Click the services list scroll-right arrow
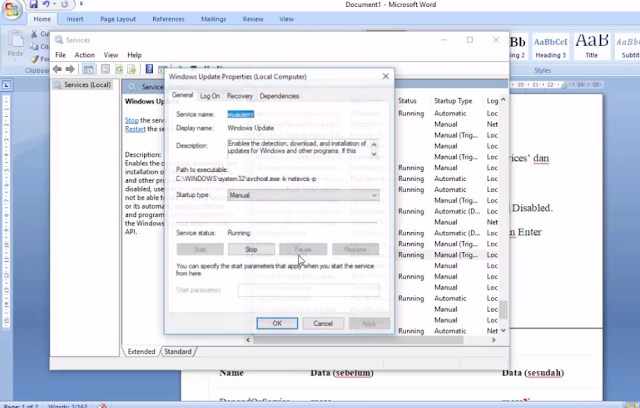This screenshot has width=640, height=408. pos(493,340)
